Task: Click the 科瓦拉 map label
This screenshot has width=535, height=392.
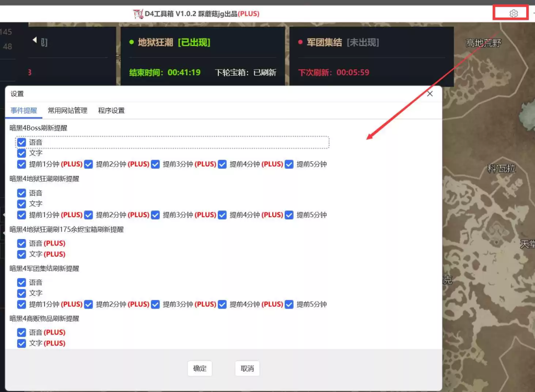Action: 501,169
